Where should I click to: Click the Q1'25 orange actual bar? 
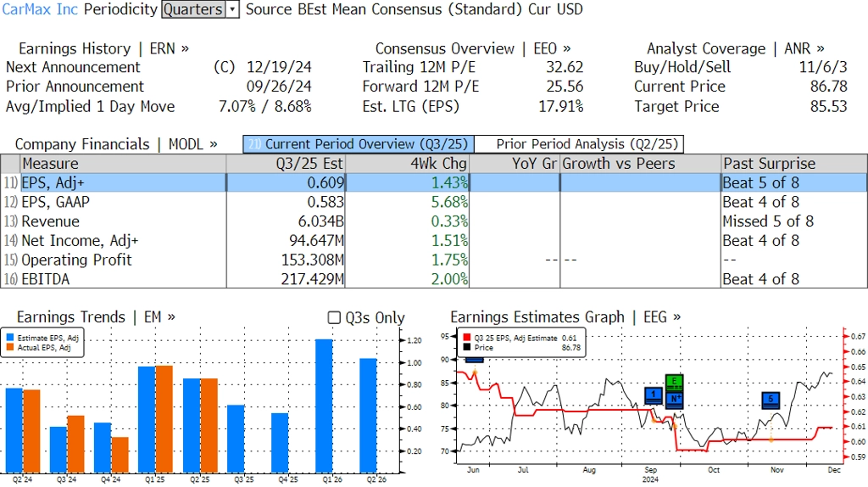click(x=164, y=419)
